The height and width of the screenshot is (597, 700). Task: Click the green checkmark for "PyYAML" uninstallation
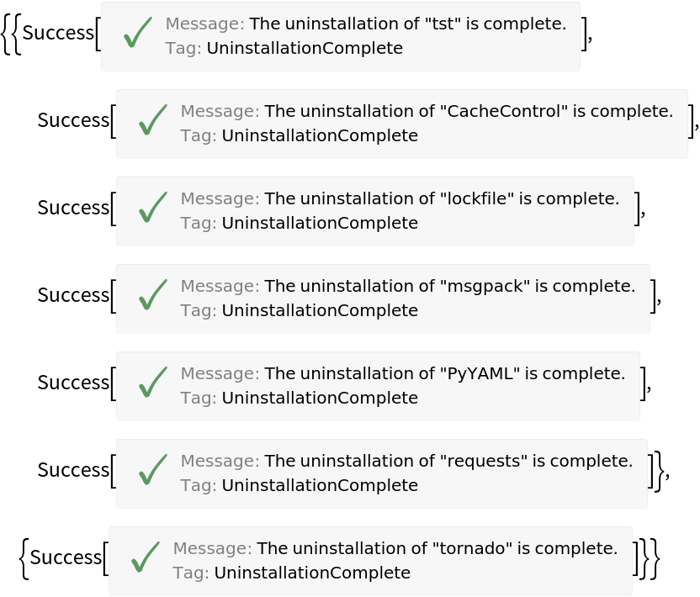[152, 383]
